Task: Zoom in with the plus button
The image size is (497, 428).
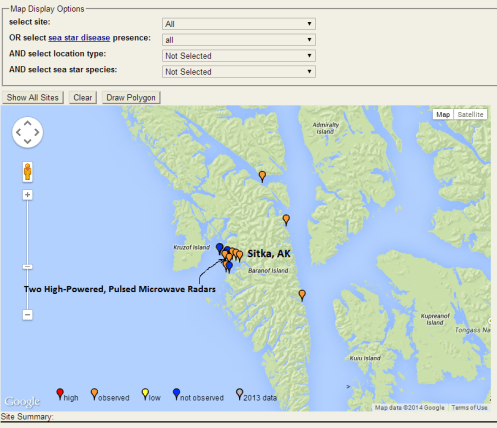Action: click(x=28, y=195)
